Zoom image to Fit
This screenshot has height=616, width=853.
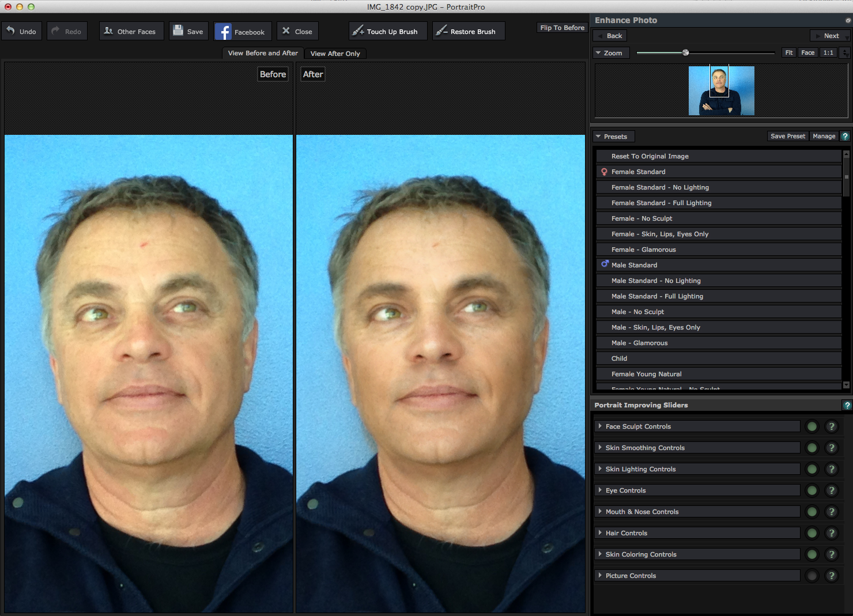coord(788,52)
